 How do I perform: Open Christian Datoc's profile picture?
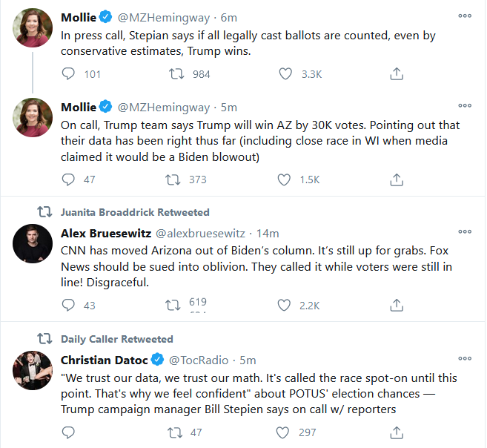point(33,370)
